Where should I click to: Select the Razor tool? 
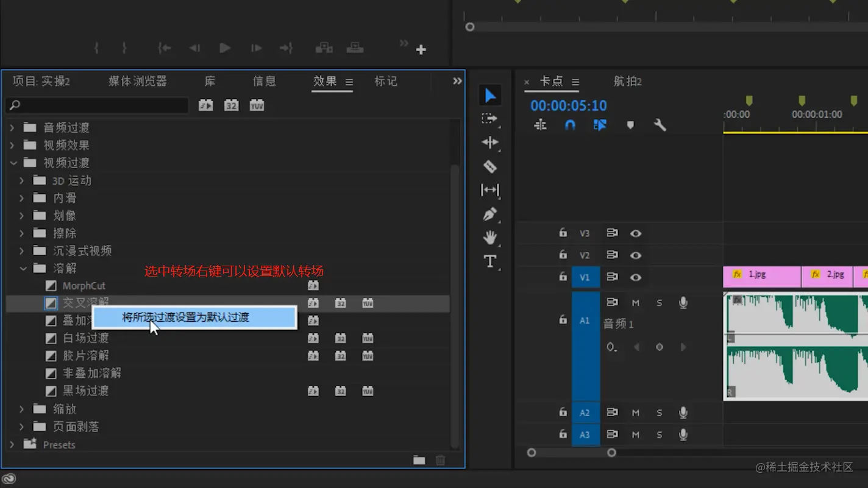tap(490, 166)
